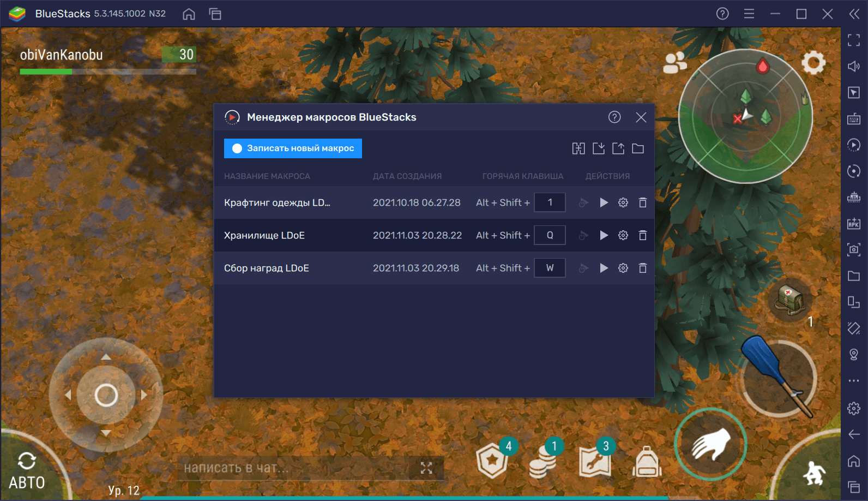Tap crouch sneak button
Screen dimensions: 868x501
(x=815, y=473)
